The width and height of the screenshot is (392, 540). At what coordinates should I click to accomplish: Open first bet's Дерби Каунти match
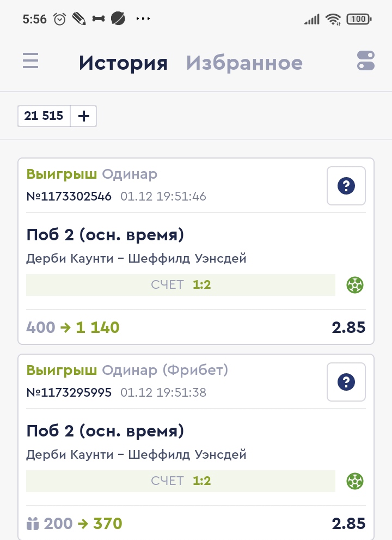[x=136, y=258]
